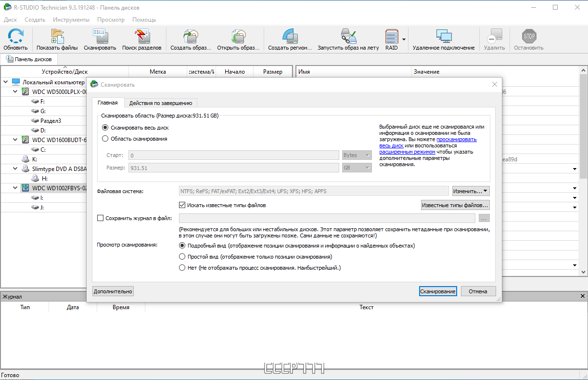Viewport: 588px width, 380px height.
Task: Click the Сканировать toolbar icon
Action: (100, 37)
